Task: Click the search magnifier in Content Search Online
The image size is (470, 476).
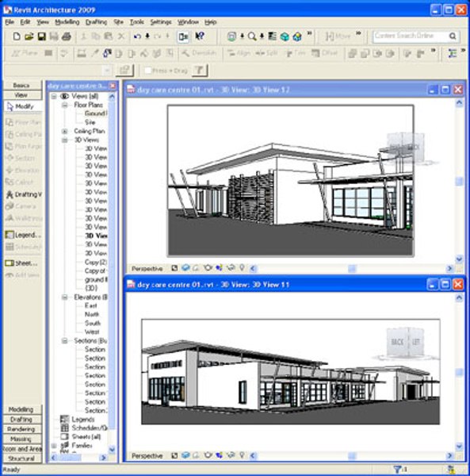Action: coord(453,36)
